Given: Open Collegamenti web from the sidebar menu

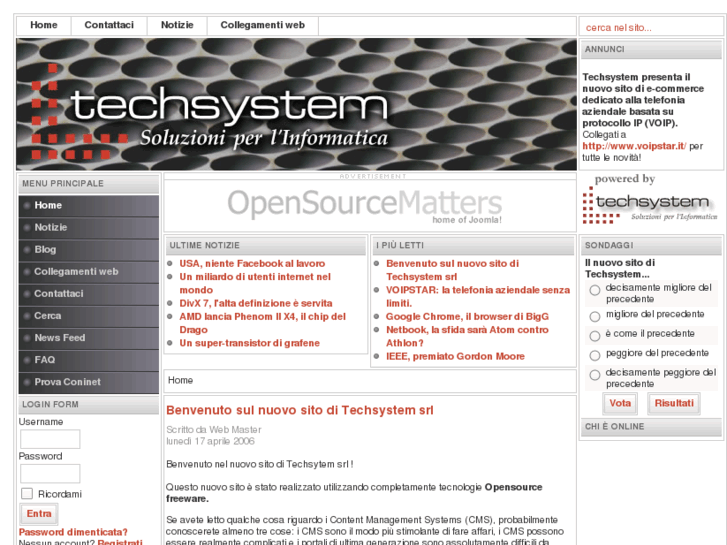Looking at the screenshot, I should [x=89, y=272].
